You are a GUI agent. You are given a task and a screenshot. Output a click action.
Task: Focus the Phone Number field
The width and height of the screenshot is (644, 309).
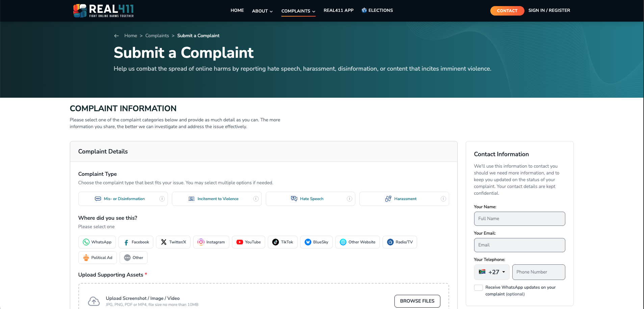click(539, 272)
